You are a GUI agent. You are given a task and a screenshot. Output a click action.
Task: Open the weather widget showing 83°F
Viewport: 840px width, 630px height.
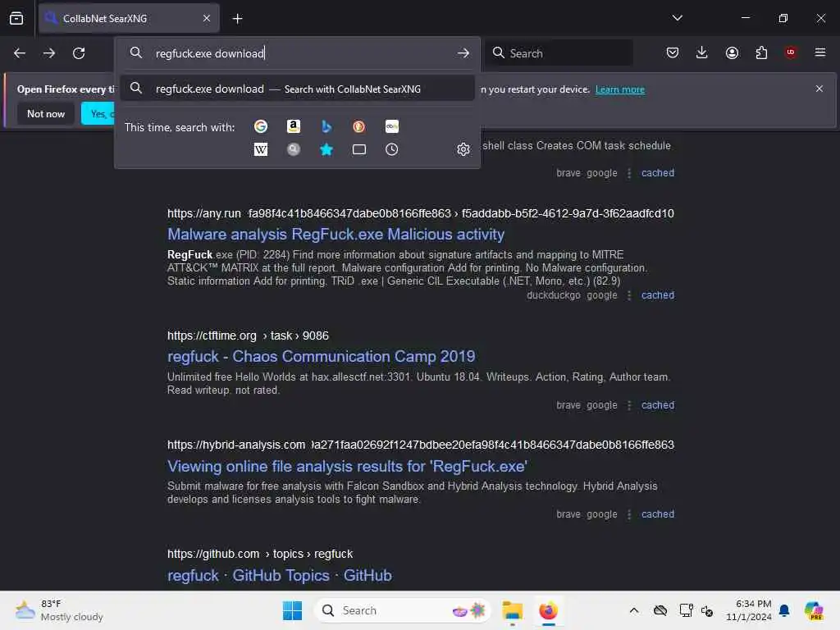pos(59,610)
